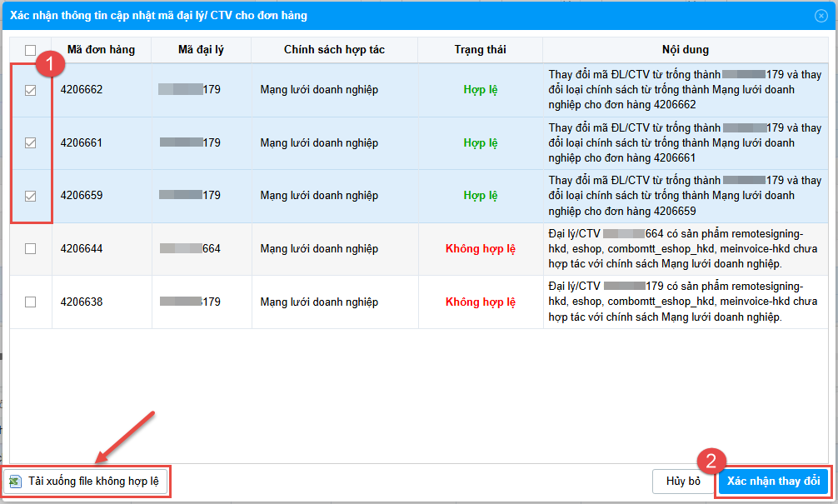Viewport: 838px width, 504px height.
Task: Click content text for order 4206659
Action: click(x=685, y=196)
